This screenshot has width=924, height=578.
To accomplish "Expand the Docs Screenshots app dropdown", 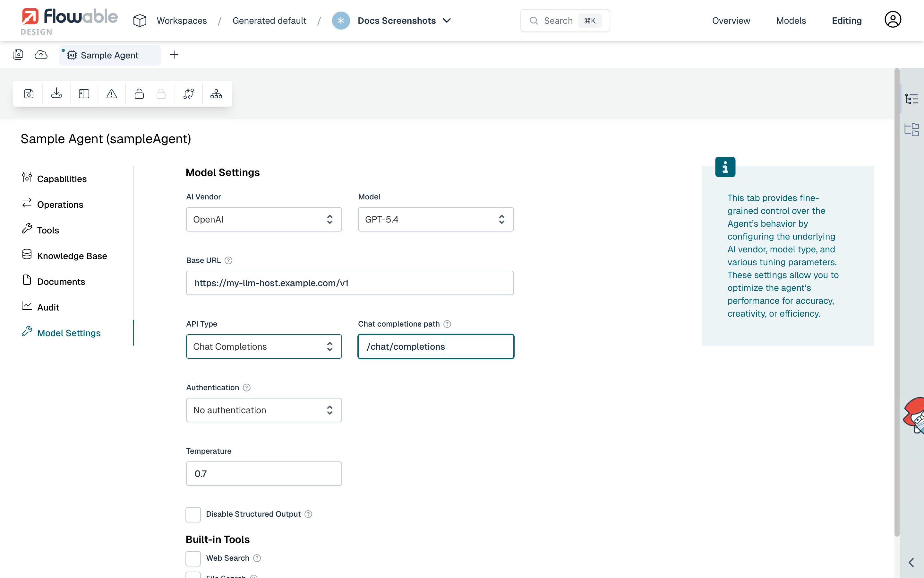I will (x=447, y=21).
